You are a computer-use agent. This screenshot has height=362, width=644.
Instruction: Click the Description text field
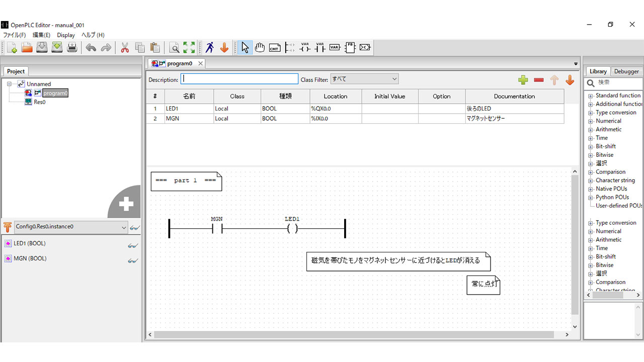239,79
